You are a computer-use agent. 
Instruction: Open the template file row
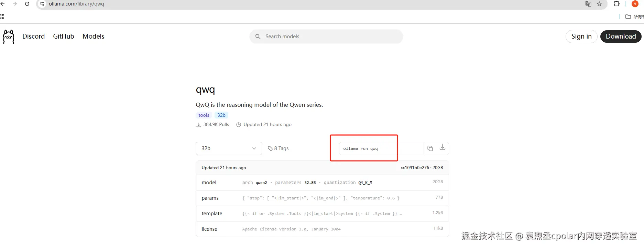(x=322, y=214)
